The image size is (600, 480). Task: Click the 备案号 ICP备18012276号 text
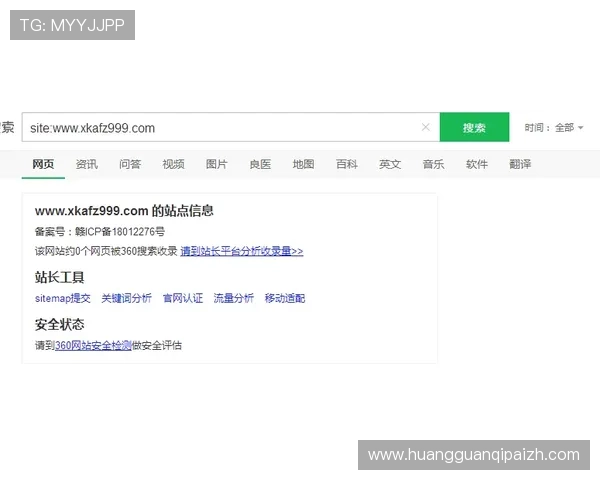(x=100, y=232)
